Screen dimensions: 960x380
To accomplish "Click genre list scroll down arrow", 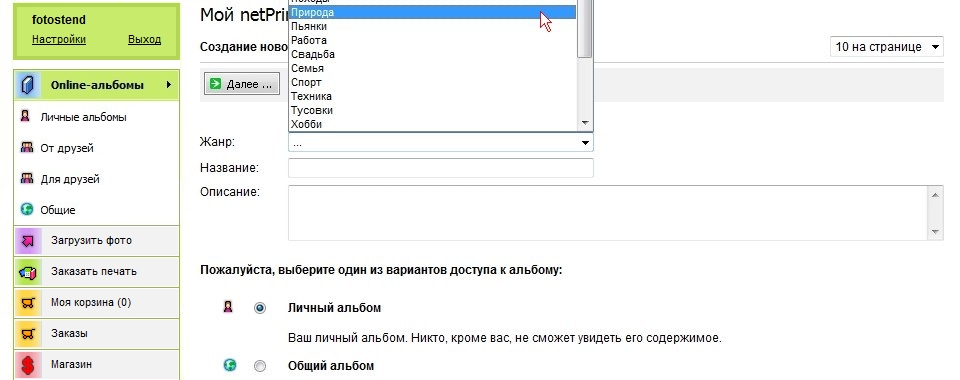I will (585, 124).
